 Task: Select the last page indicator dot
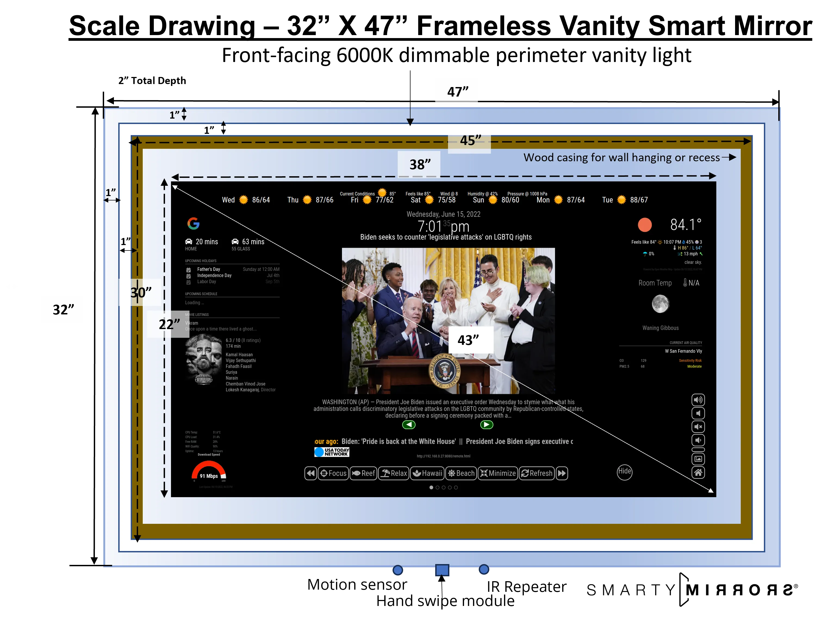(456, 487)
